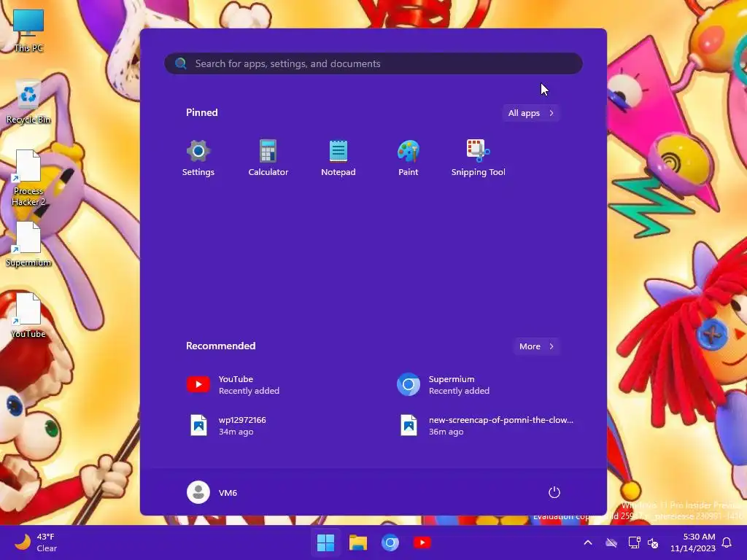Open the Snipping Tool
The height and width of the screenshot is (560, 747).
tap(479, 158)
